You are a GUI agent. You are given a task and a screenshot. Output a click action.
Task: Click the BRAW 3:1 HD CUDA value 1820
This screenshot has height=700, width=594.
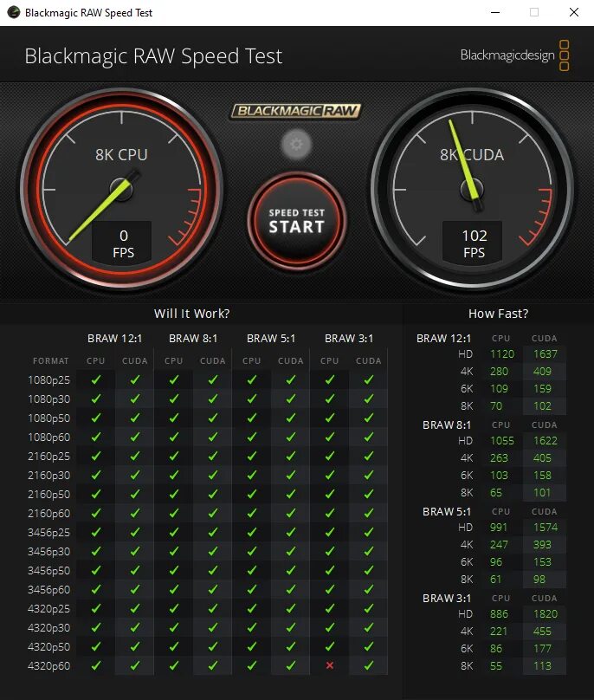coord(546,614)
